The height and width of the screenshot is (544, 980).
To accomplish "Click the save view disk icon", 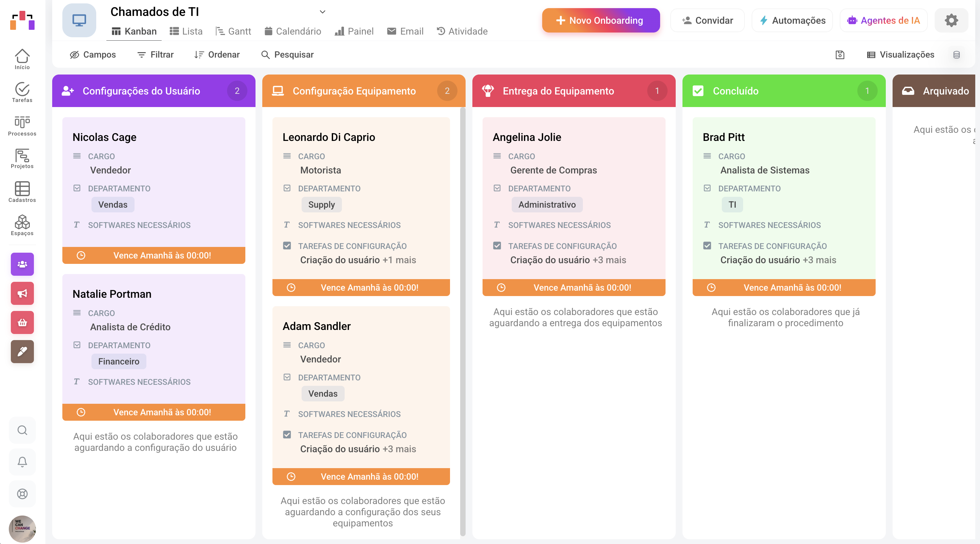I will coord(840,55).
